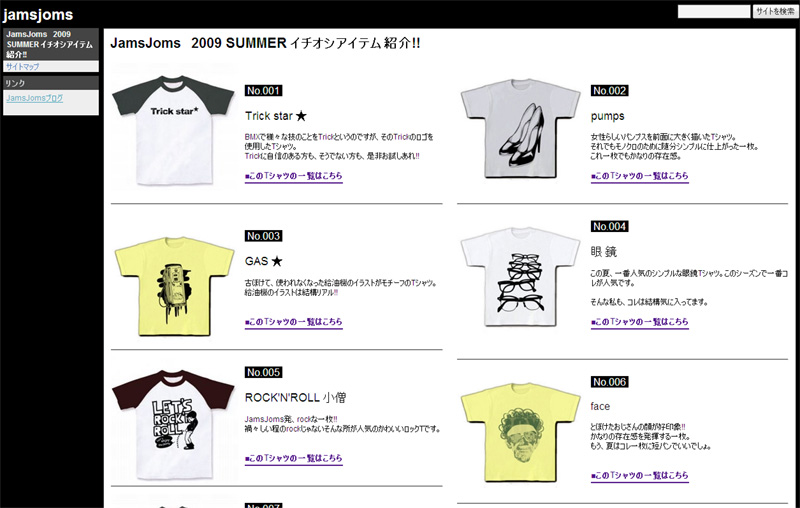Select JamsJoms 2009 SUMMER sidebar item

tap(51, 44)
